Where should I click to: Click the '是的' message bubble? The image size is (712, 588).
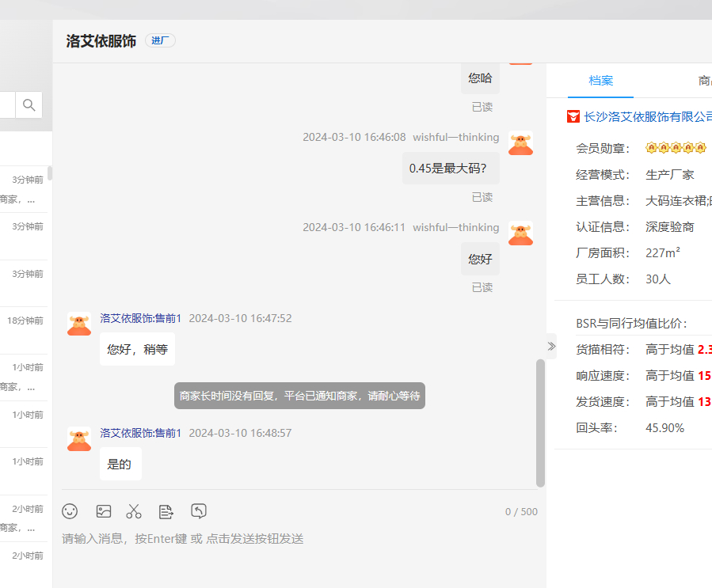click(120, 465)
